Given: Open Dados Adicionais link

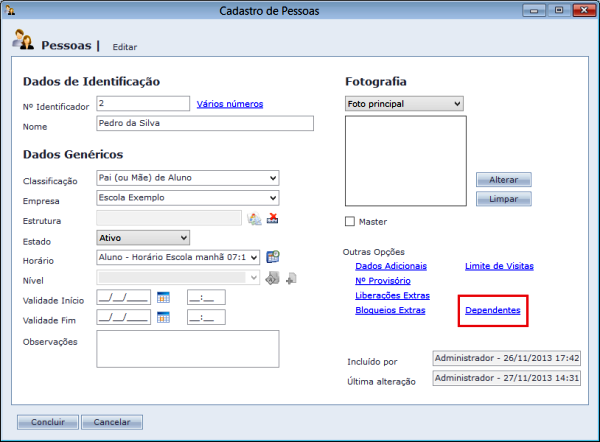Looking at the screenshot, I should 391,266.
